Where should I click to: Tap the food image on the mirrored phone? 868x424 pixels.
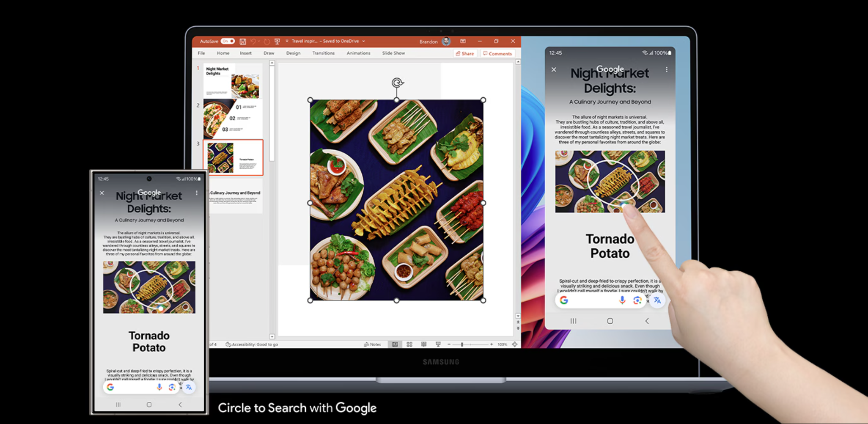tap(610, 182)
